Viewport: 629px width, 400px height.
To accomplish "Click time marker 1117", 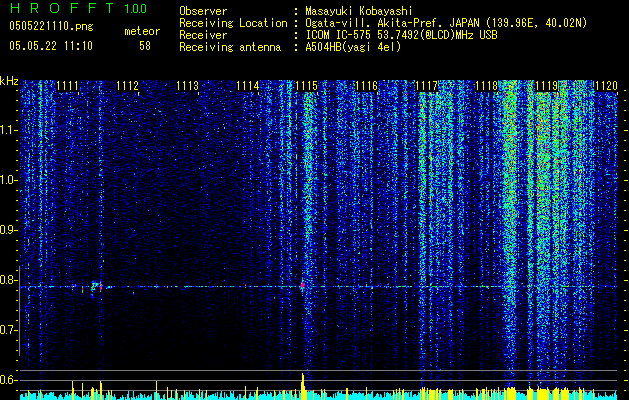I will 426,86.
